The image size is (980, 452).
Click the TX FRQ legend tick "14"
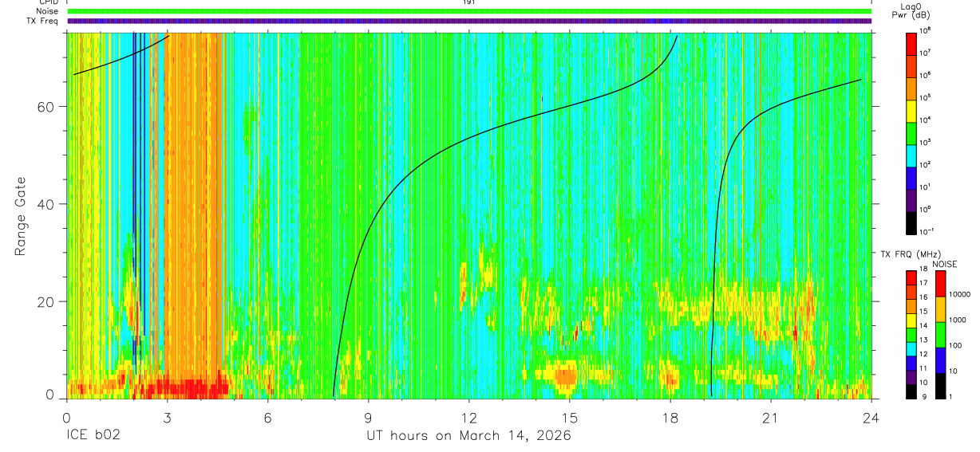coord(923,327)
